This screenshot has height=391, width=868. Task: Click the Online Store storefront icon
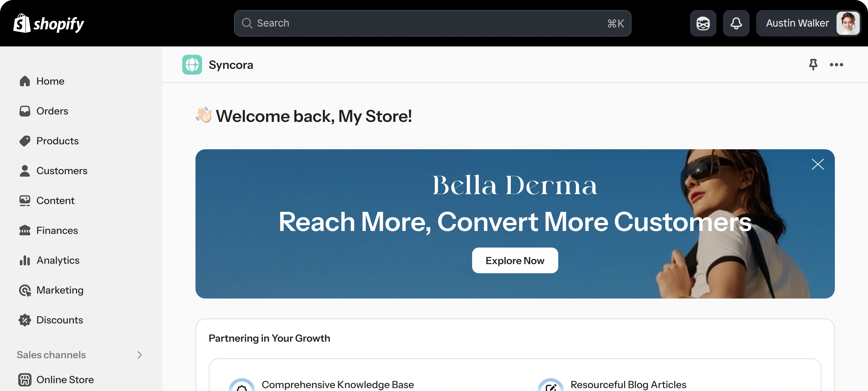point(25,380)
